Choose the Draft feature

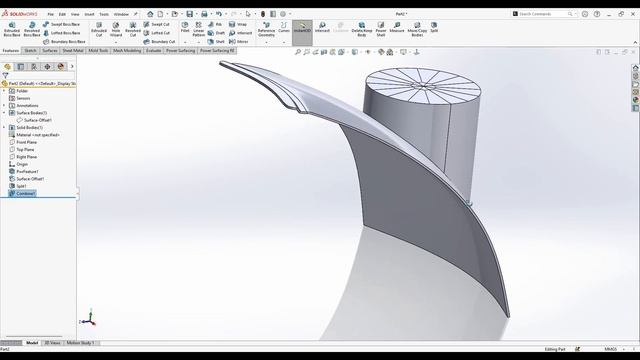pos(216,33)
